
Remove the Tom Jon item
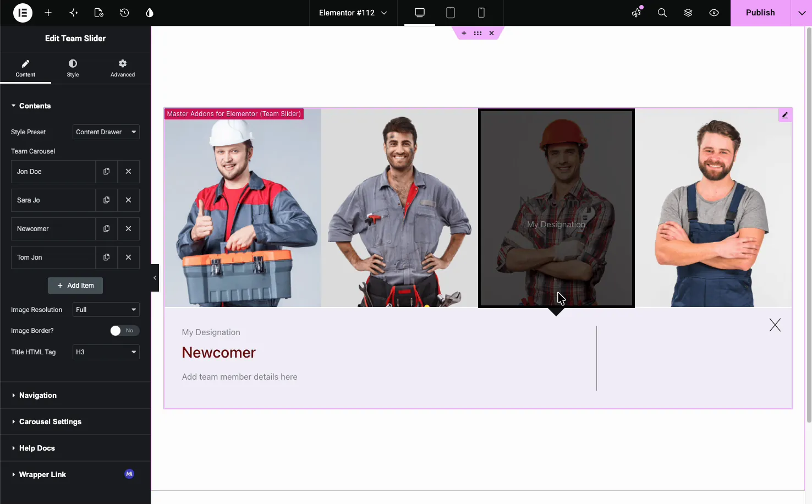tap(128, 258)
